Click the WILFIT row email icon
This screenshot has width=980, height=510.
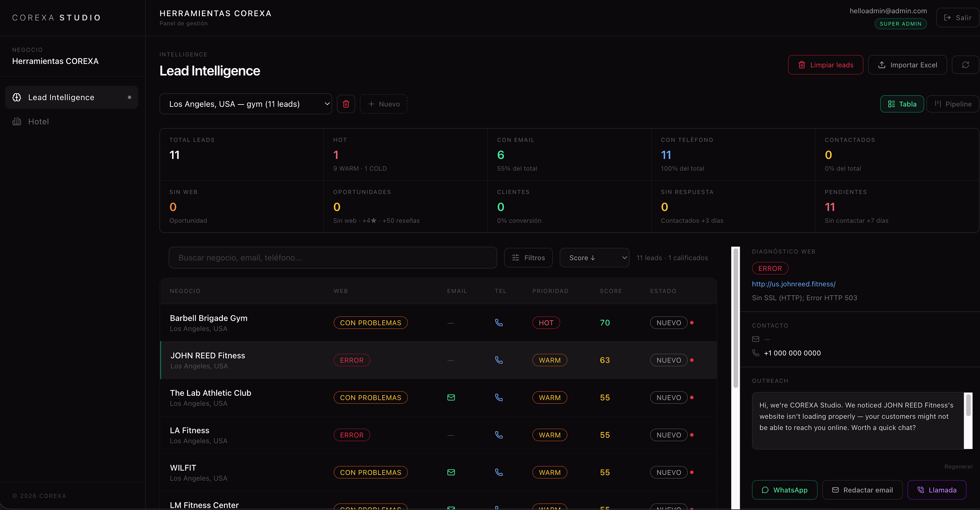pos(451,472)
